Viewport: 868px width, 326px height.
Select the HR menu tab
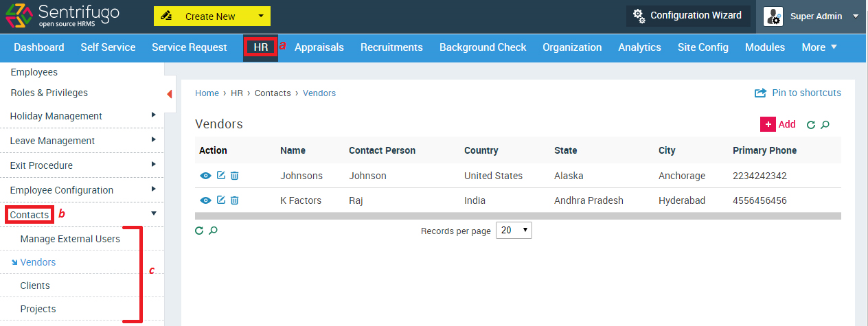coord(260,47)
